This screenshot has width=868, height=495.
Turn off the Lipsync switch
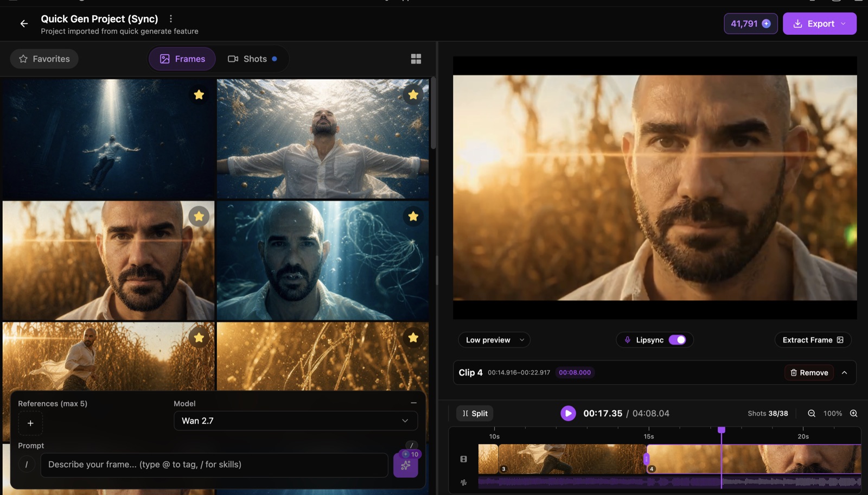[x=677, y=340]
